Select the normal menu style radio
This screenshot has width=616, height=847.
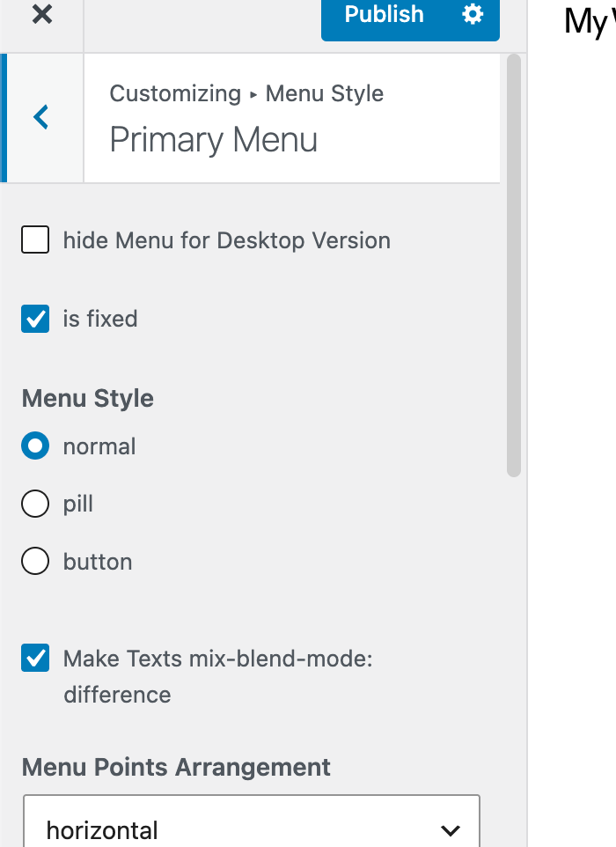pos(35,446)
